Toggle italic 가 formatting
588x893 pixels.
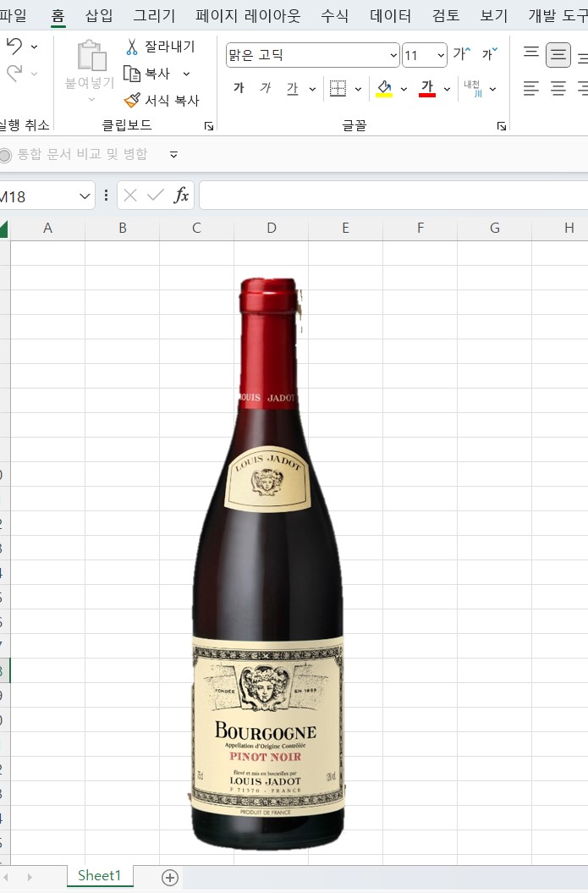click(x=266, y=88)
